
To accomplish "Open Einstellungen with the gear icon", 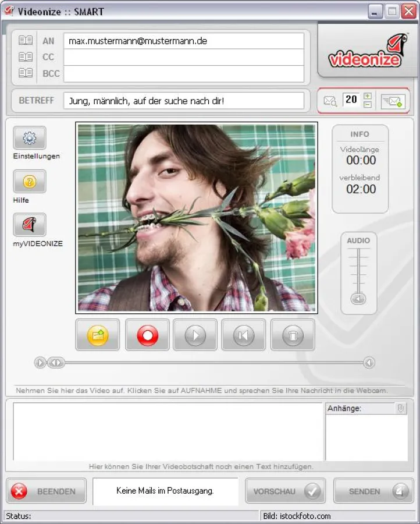I will coord(30,138).
